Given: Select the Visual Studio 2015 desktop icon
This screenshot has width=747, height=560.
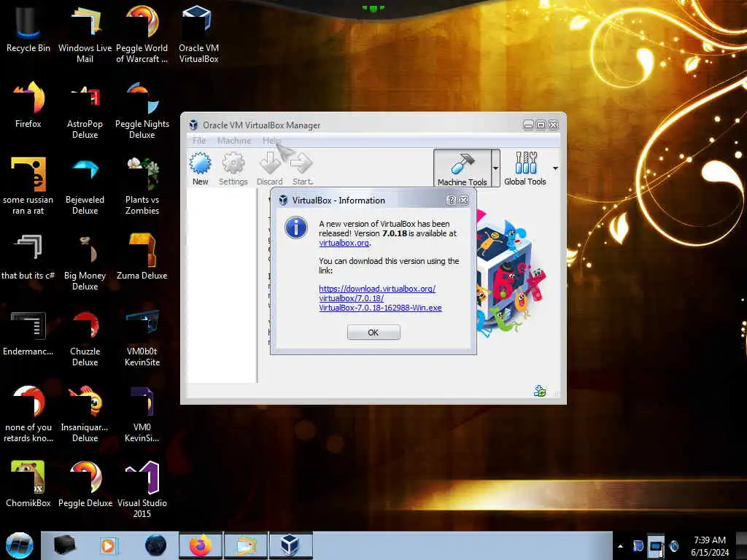Looking at the screenshot, I should point(142,489).
